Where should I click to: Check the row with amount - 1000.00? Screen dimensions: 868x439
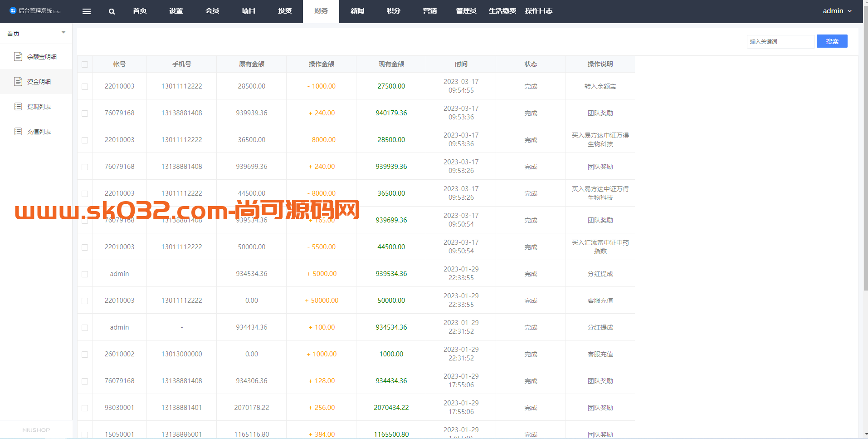point(85,86)
